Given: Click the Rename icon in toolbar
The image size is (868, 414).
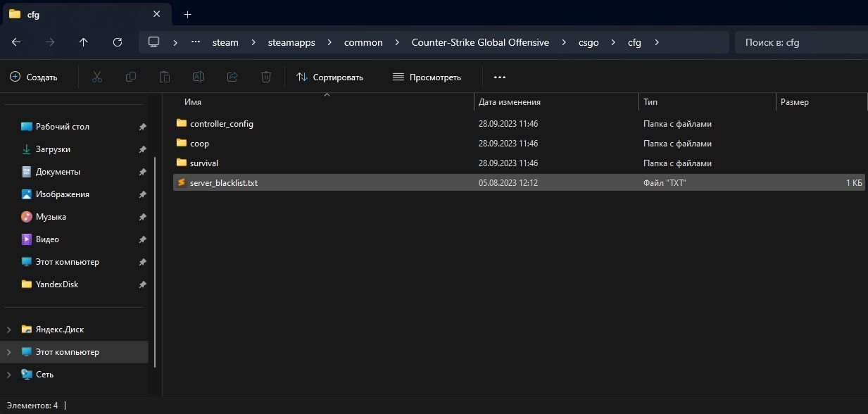Looking at the screenshot, I should (199, 77).
